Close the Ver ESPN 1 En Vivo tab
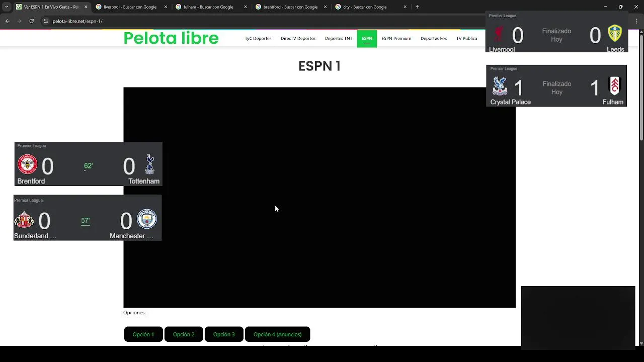The height and width of the screenshot is (362, 644). click(x=86, y=7)
